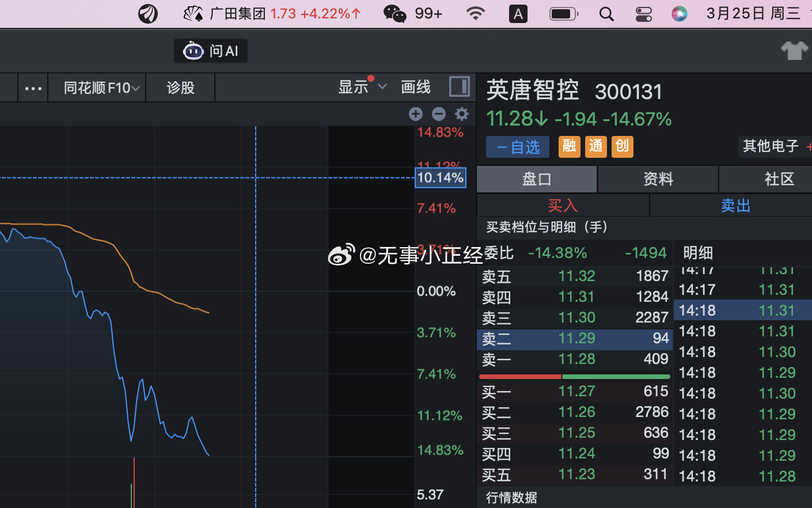Click the red-green buy-sell ratio bar

pos(574,376)
